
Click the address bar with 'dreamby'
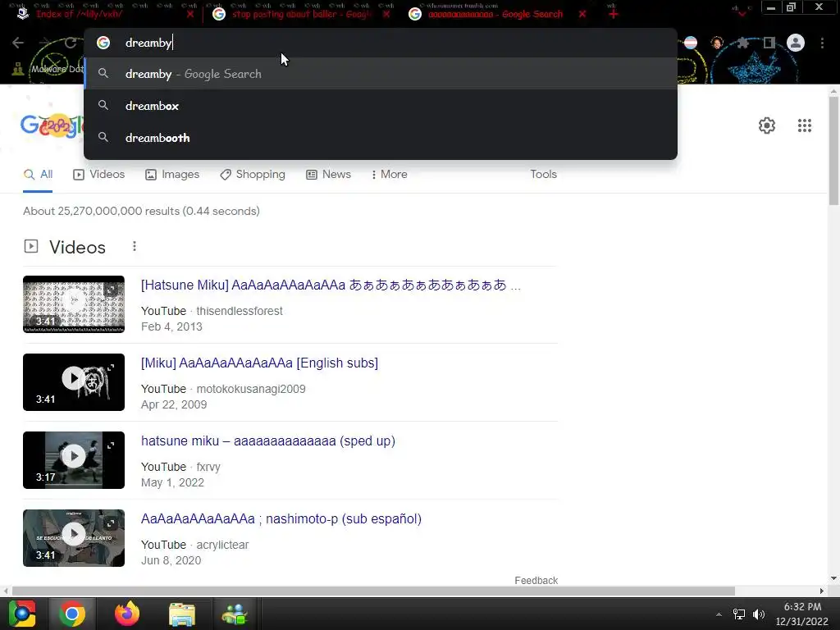click(381, 43)
